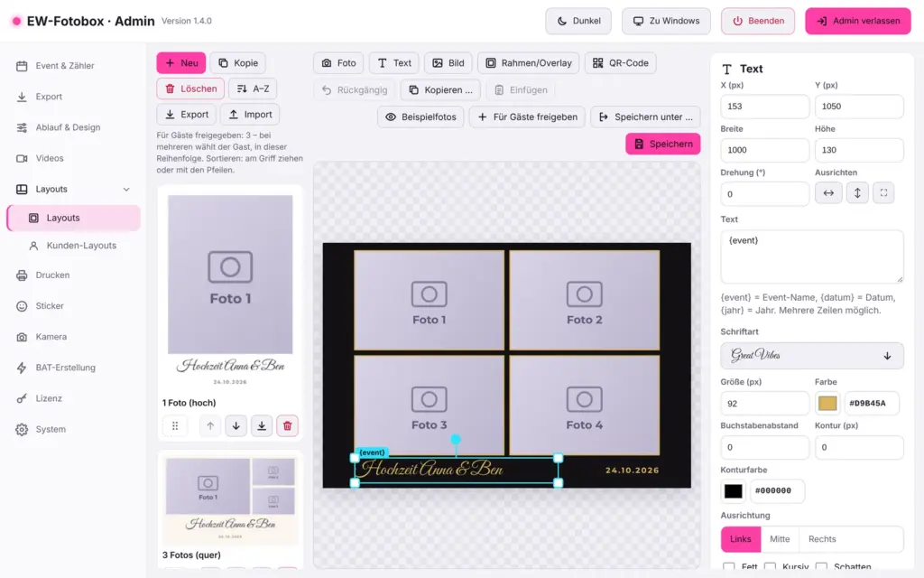
Task: Click the X (px) input field
Action: 764,107
